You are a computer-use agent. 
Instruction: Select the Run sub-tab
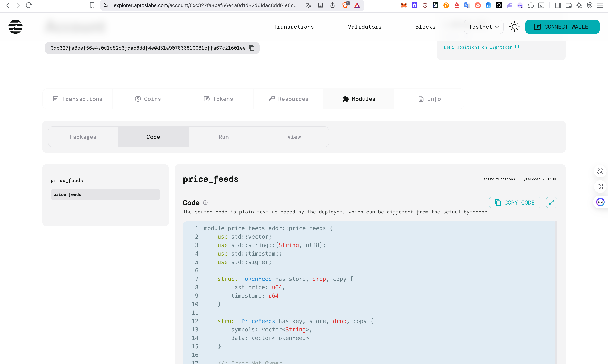(x=224, y=137)
